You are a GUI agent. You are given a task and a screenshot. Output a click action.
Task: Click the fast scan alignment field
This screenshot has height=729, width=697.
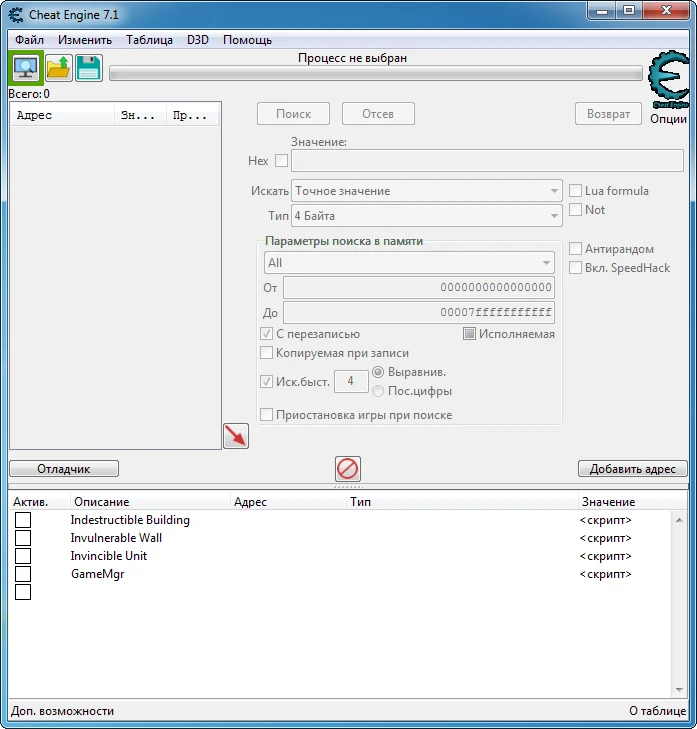tap(351, 381)
